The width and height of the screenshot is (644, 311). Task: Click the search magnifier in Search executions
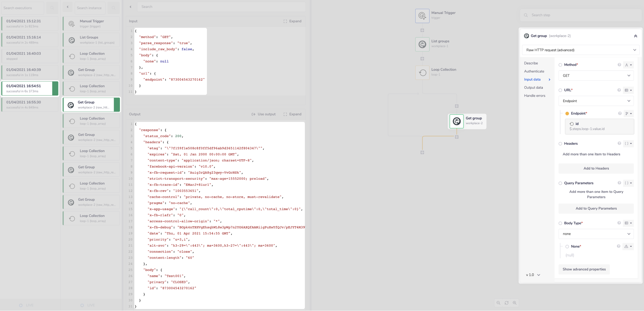52,8
